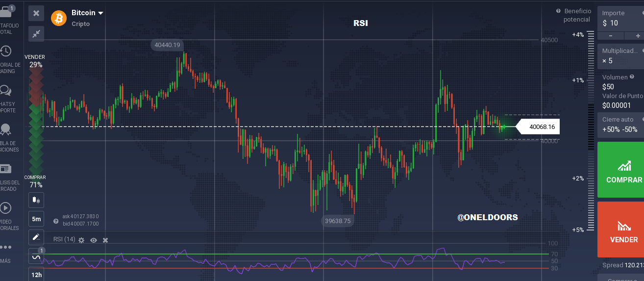Click the COMPRAR 71% sentiment label

(35, 181)
